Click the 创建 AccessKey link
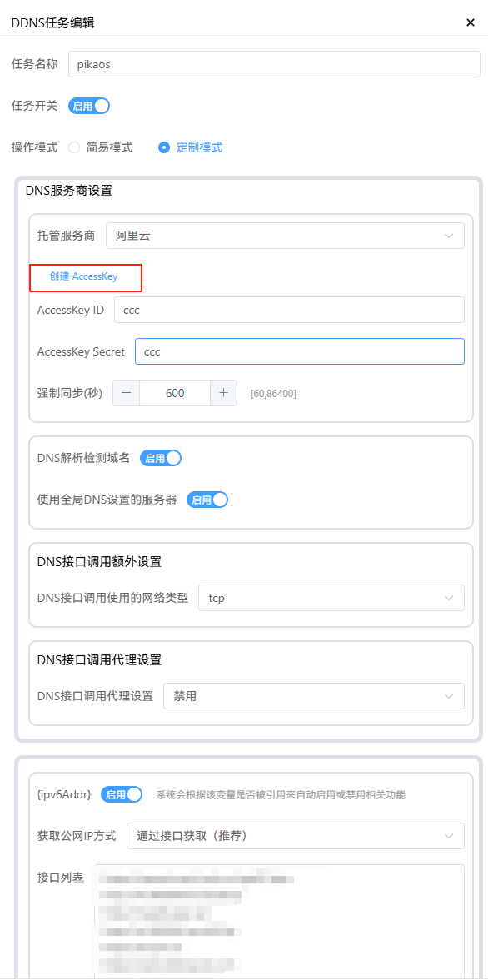488x980 pixels. tap(84, 277)
